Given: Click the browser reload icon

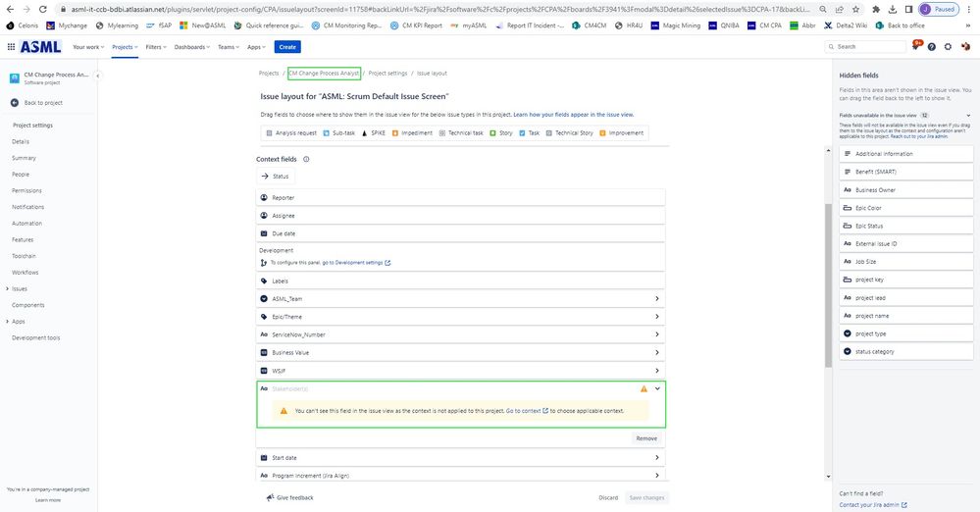Looking at the screenshot, I should pyautogui.click(x=42, y=10).
